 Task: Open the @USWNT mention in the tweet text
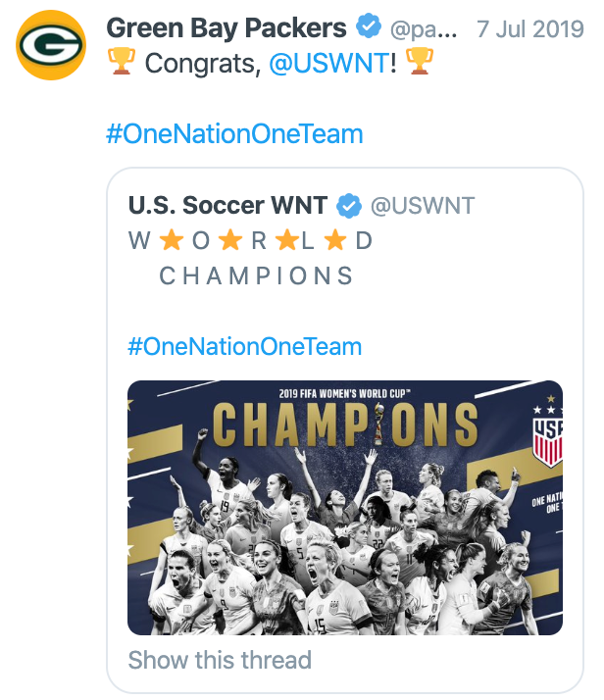pos(329,63)
